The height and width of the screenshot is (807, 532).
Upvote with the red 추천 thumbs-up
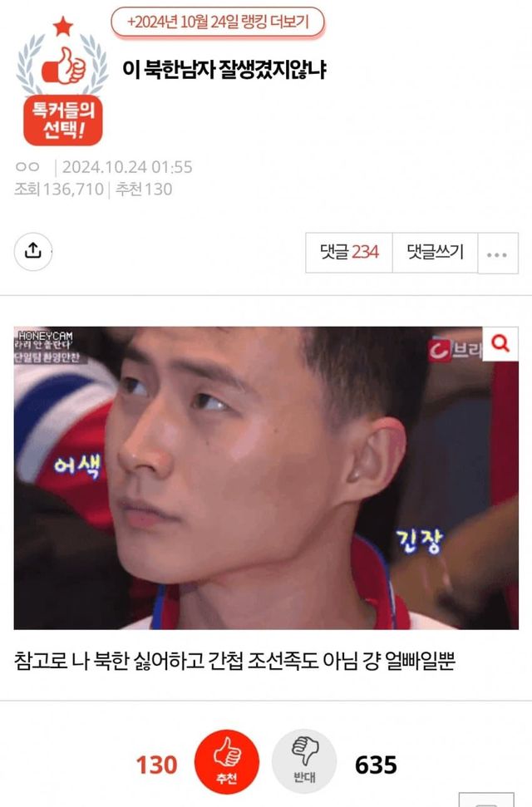tap(227, 762)
